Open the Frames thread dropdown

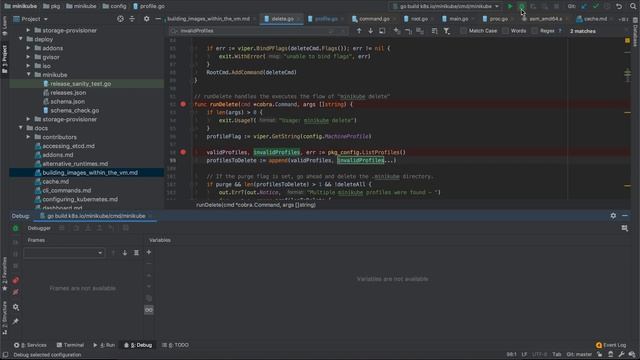[64, 253]
